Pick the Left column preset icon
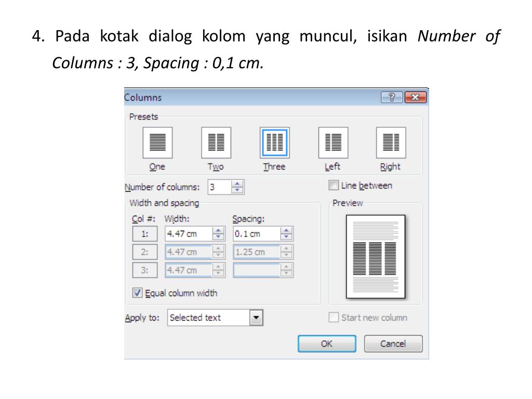This screenshot has height=399, width=532. (x=333, y=142)
